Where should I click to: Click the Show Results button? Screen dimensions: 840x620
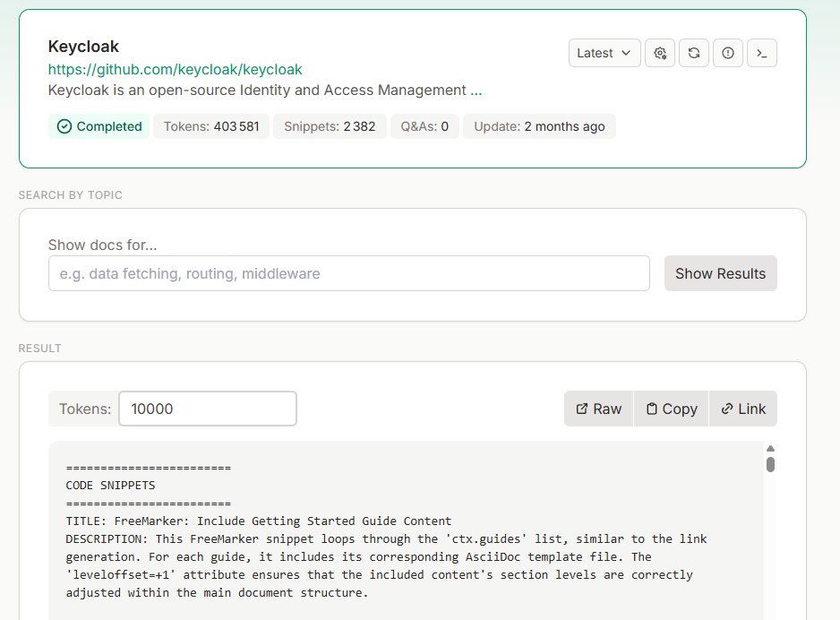tap(721, 273)
